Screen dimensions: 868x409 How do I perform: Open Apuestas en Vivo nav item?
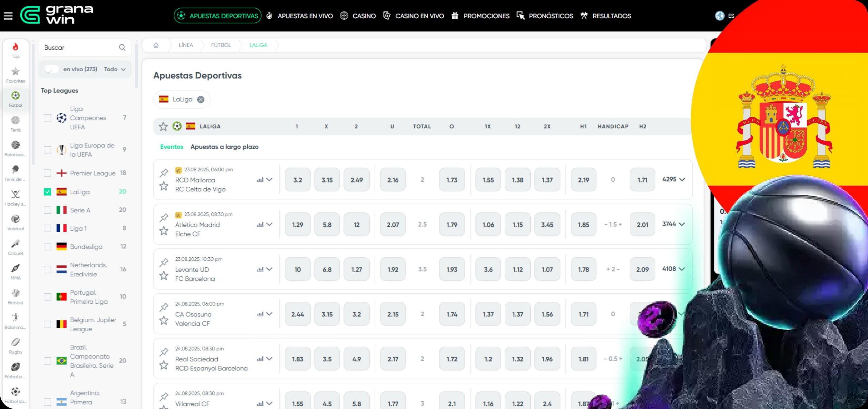[300, 16]
